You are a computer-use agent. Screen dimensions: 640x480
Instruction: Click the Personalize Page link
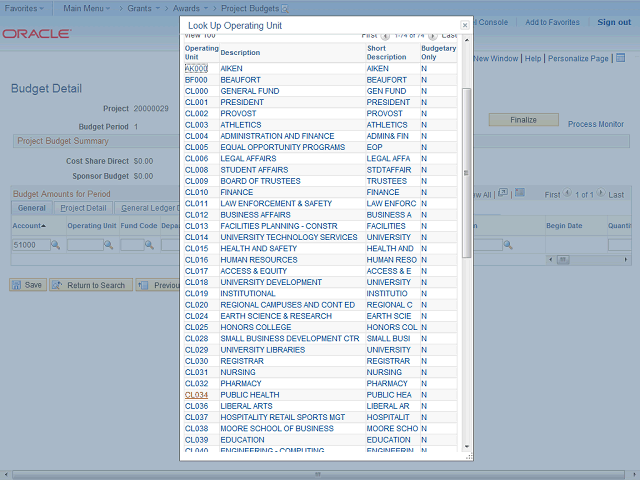[x=578, y=58]
